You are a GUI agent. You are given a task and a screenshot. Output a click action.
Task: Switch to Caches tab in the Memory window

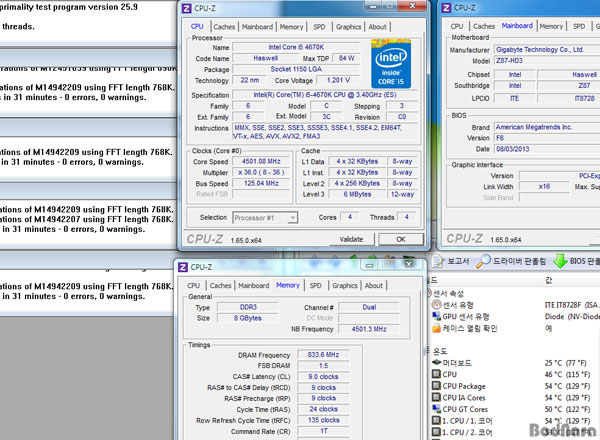(220, 285)
